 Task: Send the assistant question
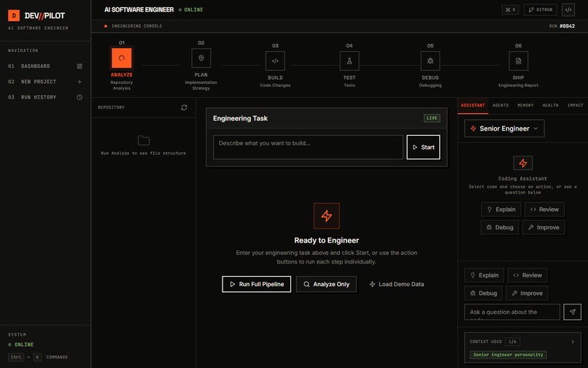pos(572,312)
